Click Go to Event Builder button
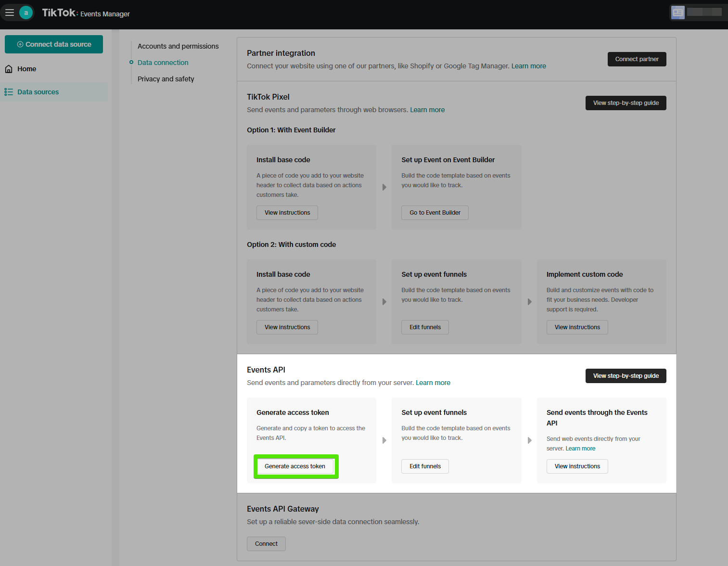 [434, 213]
